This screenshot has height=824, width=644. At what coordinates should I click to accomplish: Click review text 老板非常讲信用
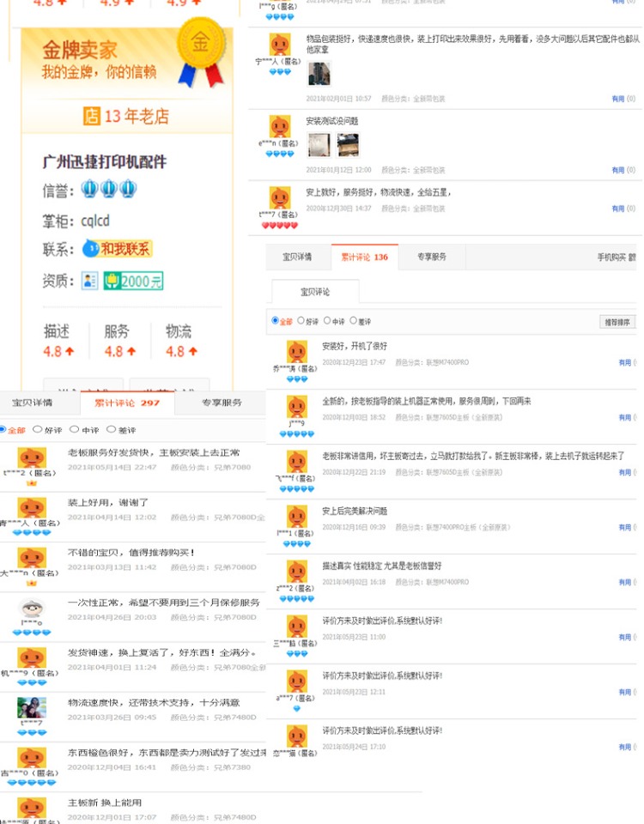point(473,456)
